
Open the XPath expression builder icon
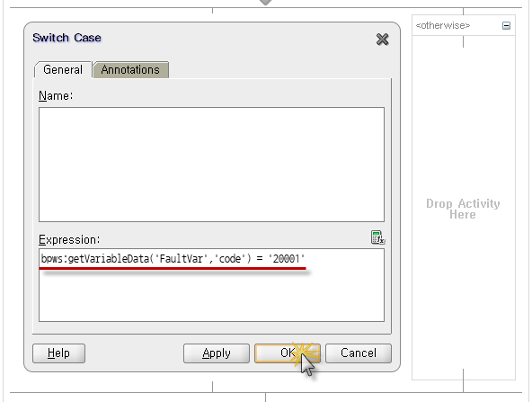click(377, 237)
